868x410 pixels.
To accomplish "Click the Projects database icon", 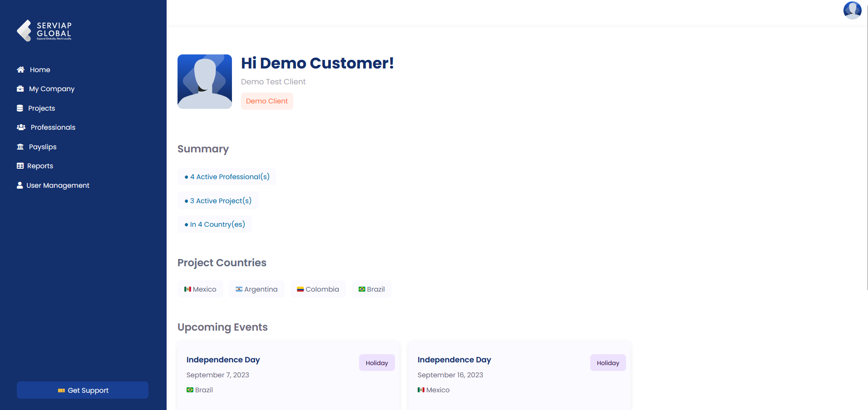I will tap(20, 108).
